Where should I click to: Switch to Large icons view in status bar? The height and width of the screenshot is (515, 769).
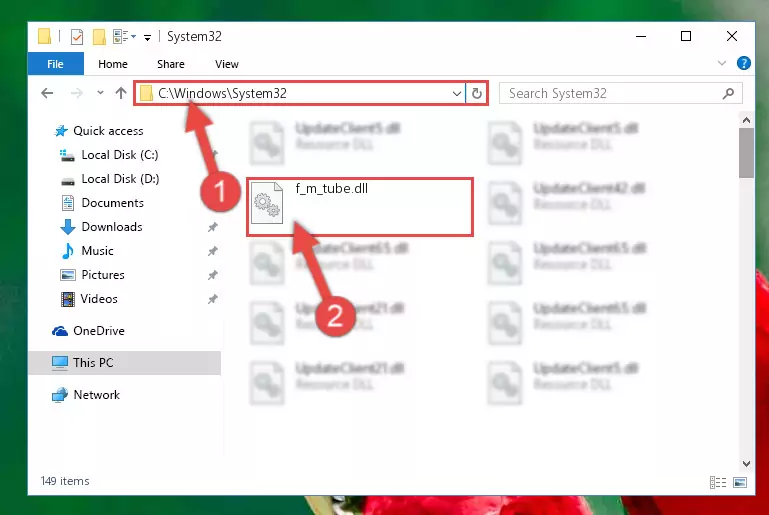[740, 483]
